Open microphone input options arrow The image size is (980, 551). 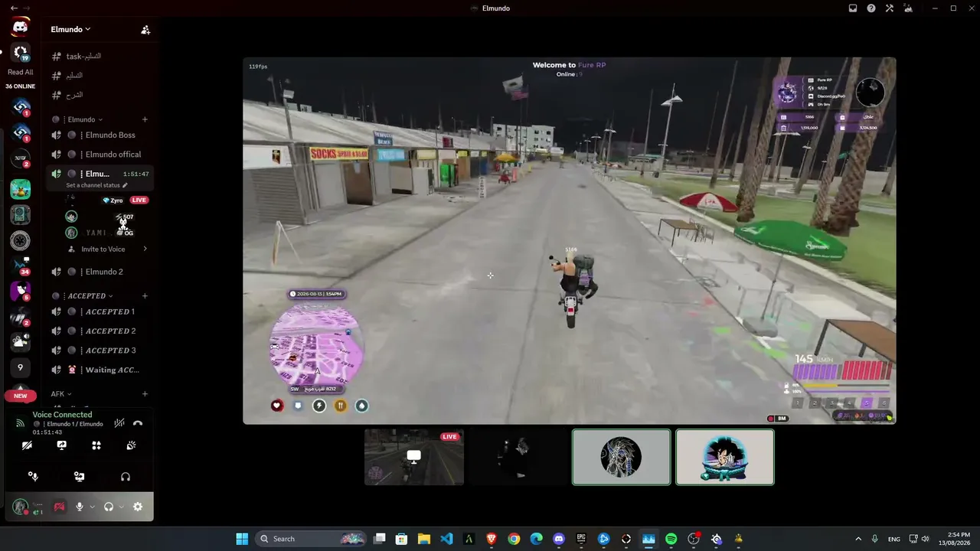coord(92,507)
